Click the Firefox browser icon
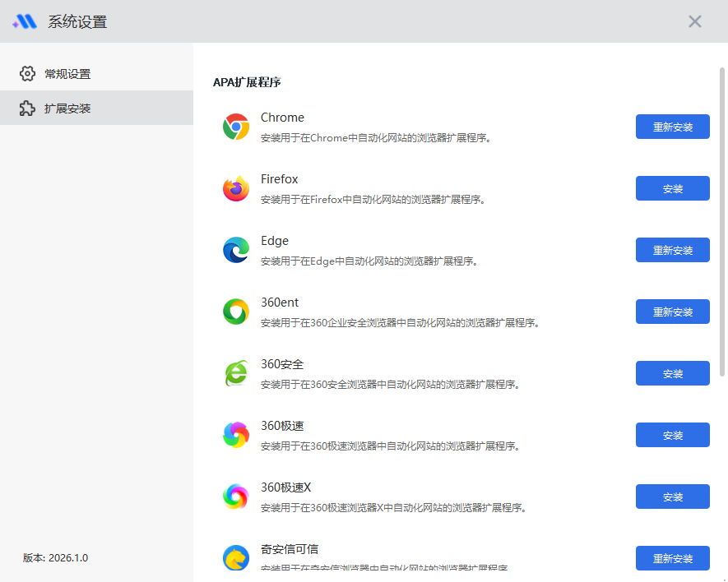This screenshot has height=582, width=728. pos(236,188)
